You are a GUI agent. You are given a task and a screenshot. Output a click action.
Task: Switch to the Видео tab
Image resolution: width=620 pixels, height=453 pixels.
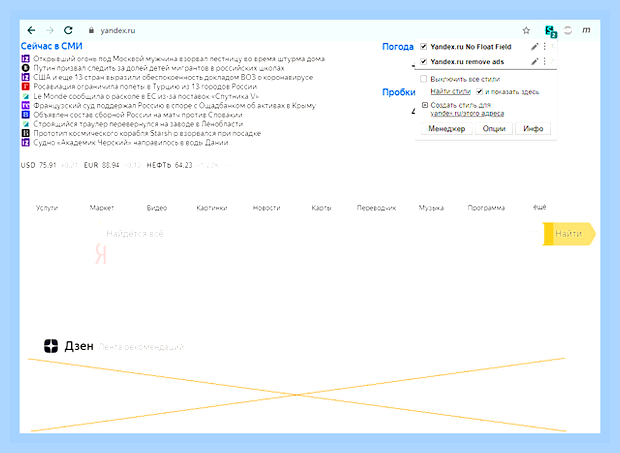tap(157, 208)
